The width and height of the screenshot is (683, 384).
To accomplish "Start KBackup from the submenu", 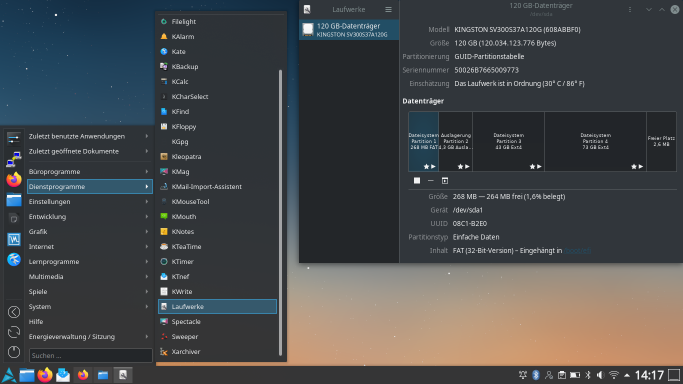I will (217, 67).
